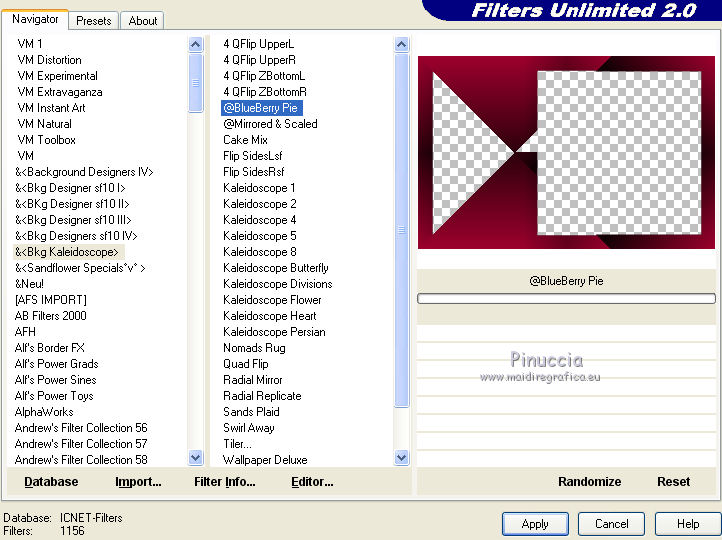The width and height of the screenshot is (722, 540).
Task: Choose @BlueBerry Pie filter
Action: 262,108
